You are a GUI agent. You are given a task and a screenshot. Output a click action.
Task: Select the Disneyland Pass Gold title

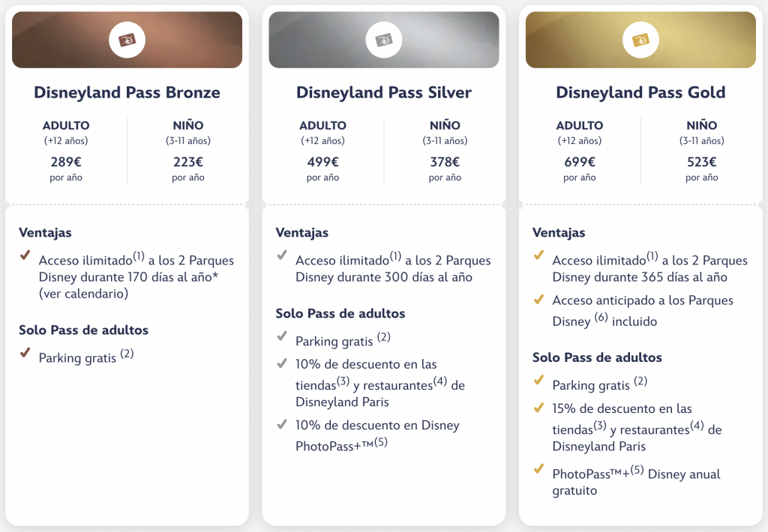click(640, 93)
